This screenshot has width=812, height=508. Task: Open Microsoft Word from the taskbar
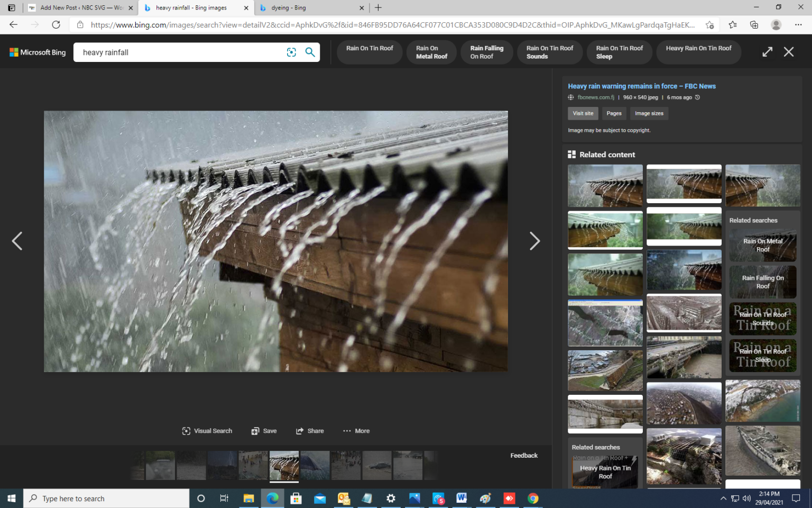click(461, 498)
